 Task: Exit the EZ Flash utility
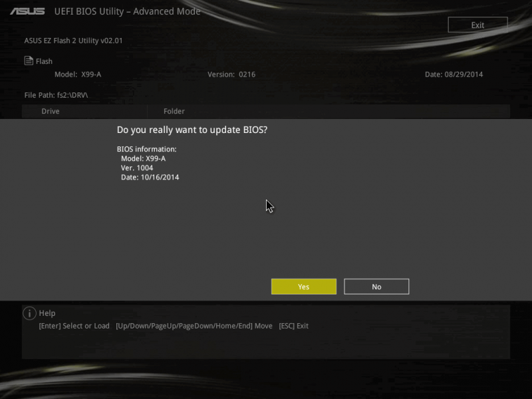477,25
